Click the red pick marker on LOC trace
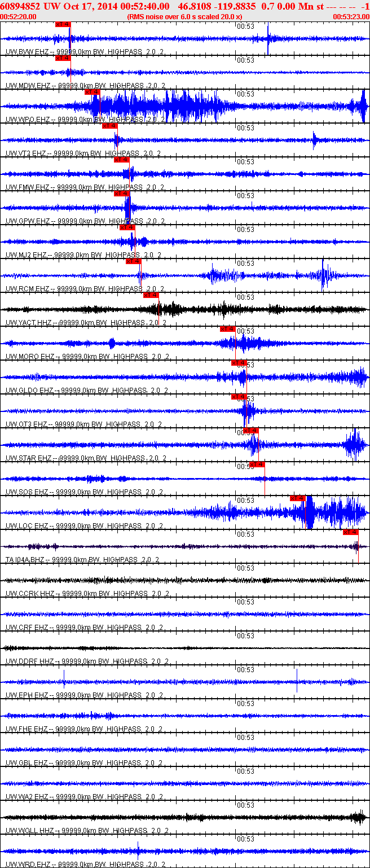The height and width of the screenshot is (868, 370). pos(297,498)
